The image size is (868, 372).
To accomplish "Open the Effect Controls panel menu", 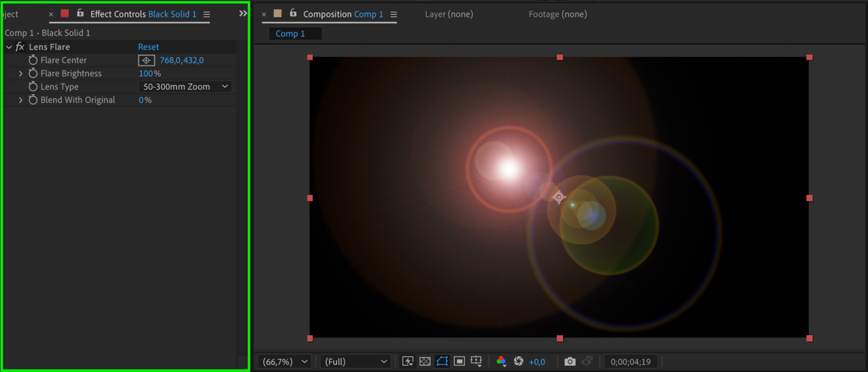I will click(x=207, y=14).
